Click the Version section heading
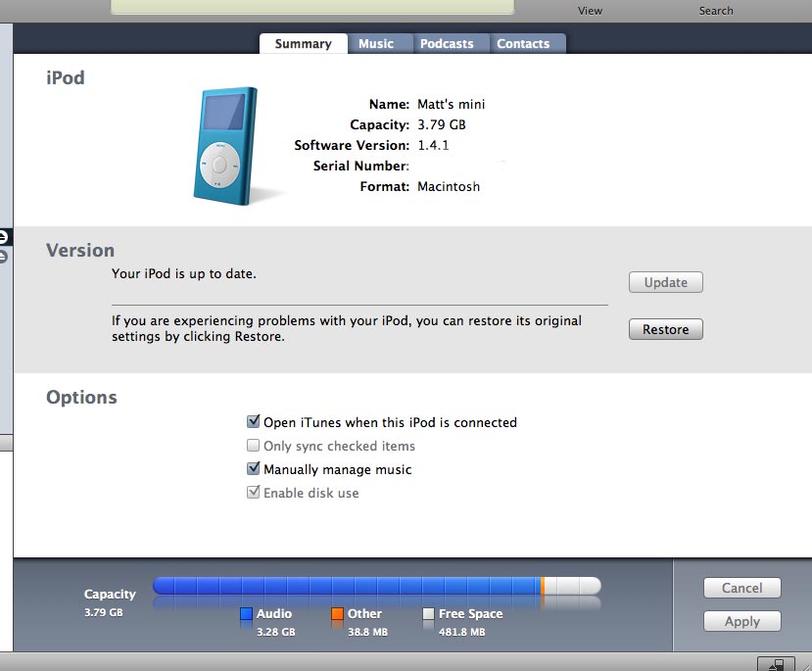Image resolution: width=812 pixels, height=671 pixels. tap(80, 251)
